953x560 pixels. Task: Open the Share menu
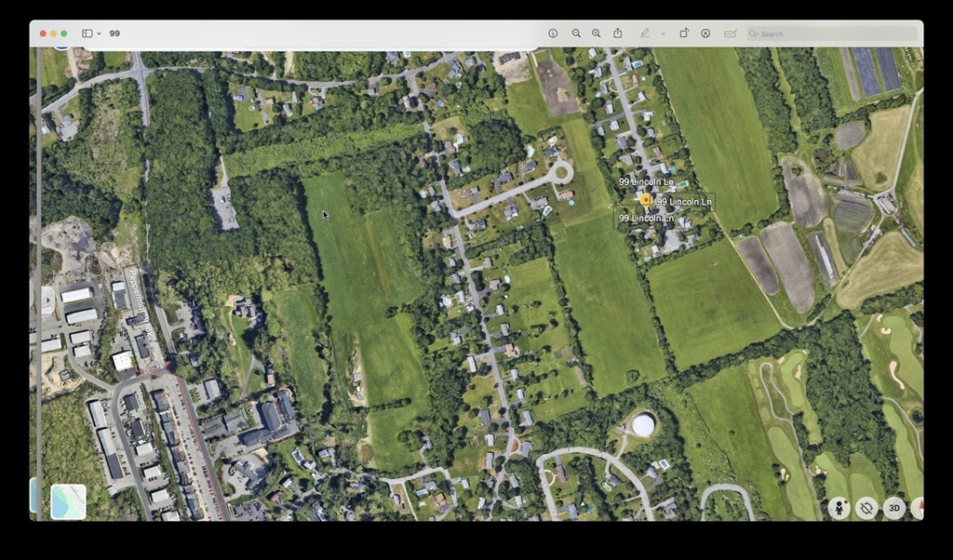tap(618, 33)
